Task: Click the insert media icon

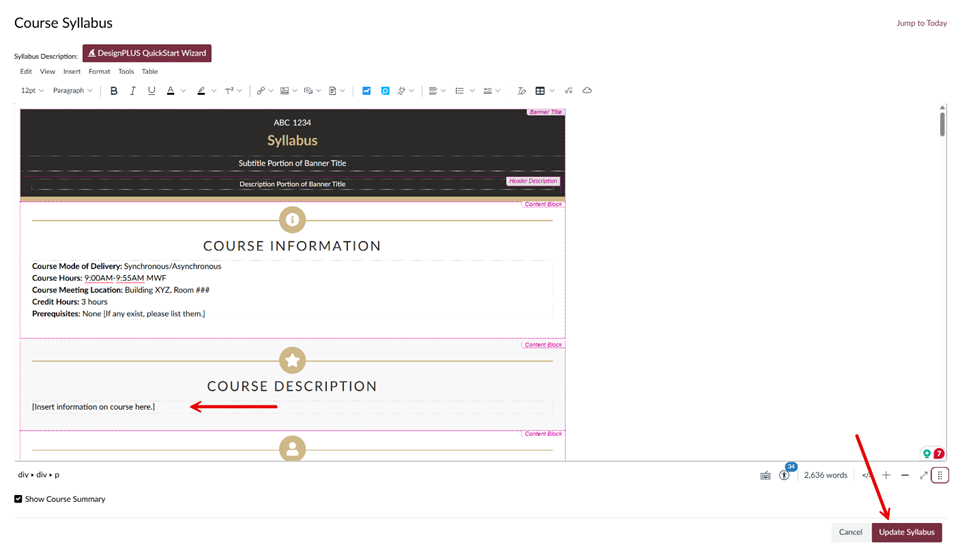Action: tap(308, 91)
